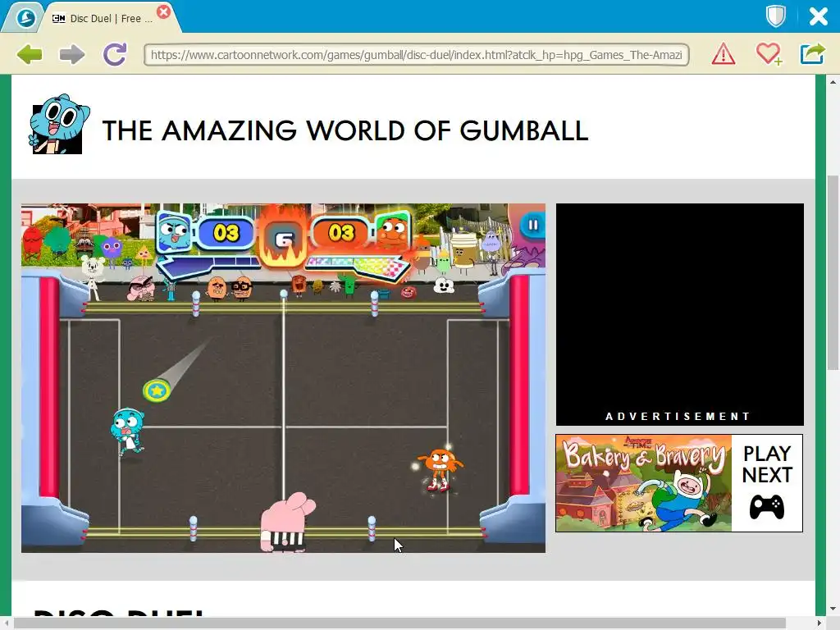Click Gumball portrait in scoreboard

(x=174, y=231)
